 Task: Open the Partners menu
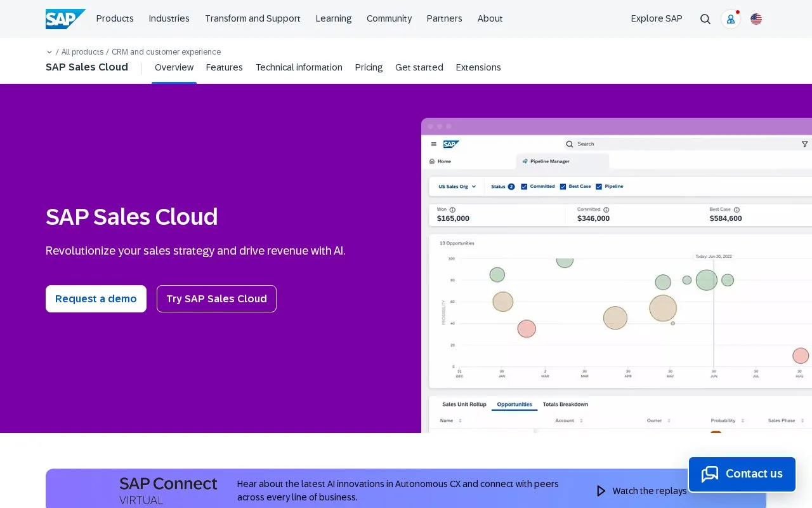445,18
